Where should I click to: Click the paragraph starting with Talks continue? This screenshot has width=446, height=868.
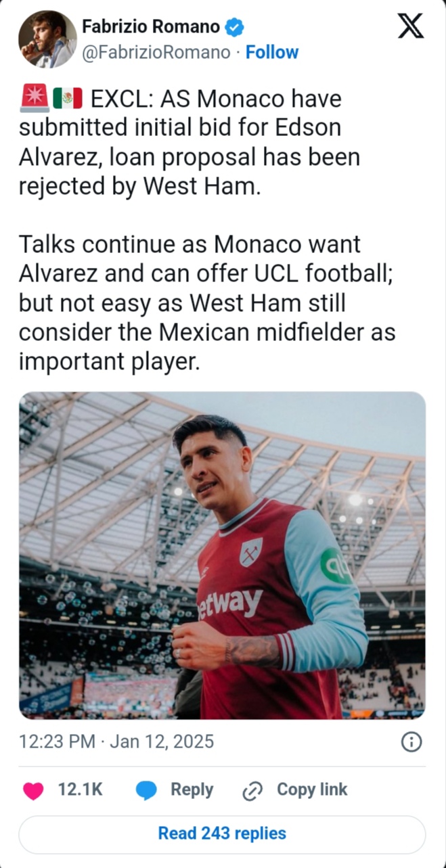click(206, 302)
